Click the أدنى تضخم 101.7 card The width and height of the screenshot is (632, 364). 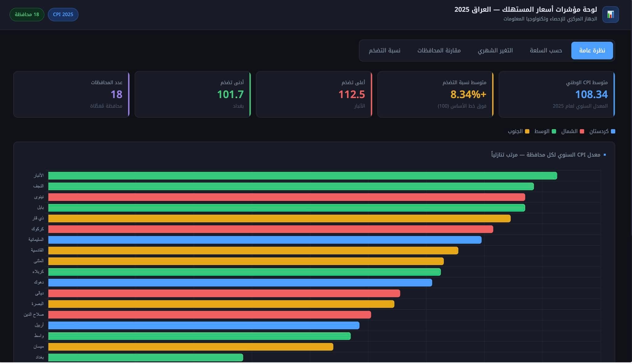click(x=193, y=94)
